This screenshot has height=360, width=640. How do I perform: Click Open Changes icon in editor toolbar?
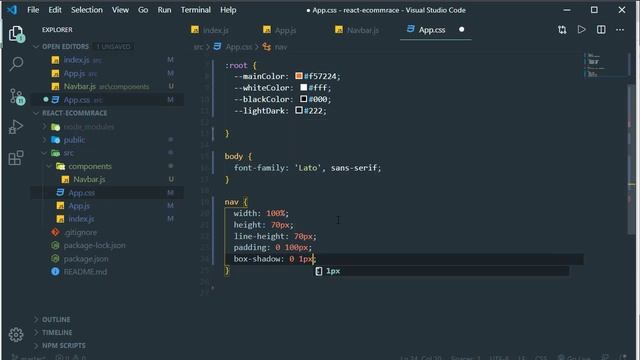[562, 30]
